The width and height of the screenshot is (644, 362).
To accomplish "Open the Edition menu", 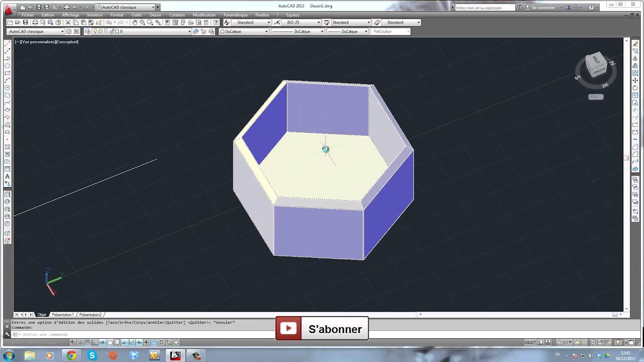I will pos(48,15).
